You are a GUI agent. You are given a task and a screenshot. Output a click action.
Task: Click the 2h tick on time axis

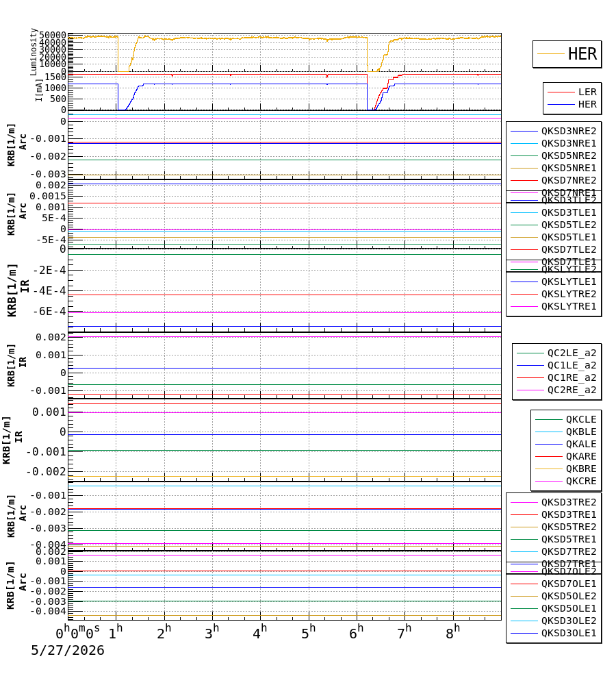pos(164,632)
